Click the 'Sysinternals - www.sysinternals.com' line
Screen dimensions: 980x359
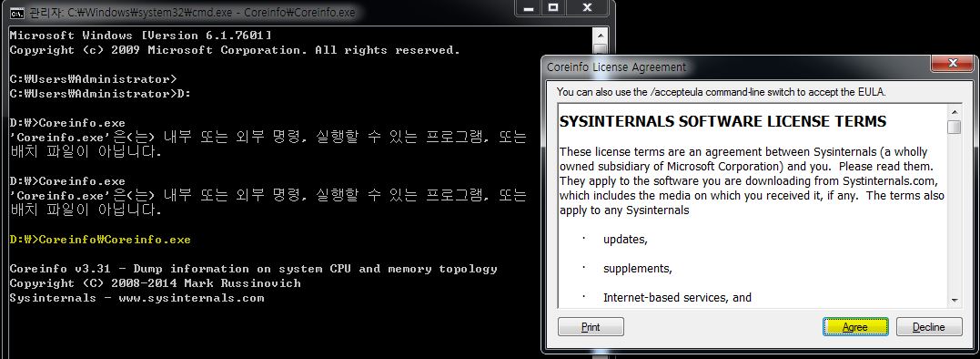[x=136, y=298]
